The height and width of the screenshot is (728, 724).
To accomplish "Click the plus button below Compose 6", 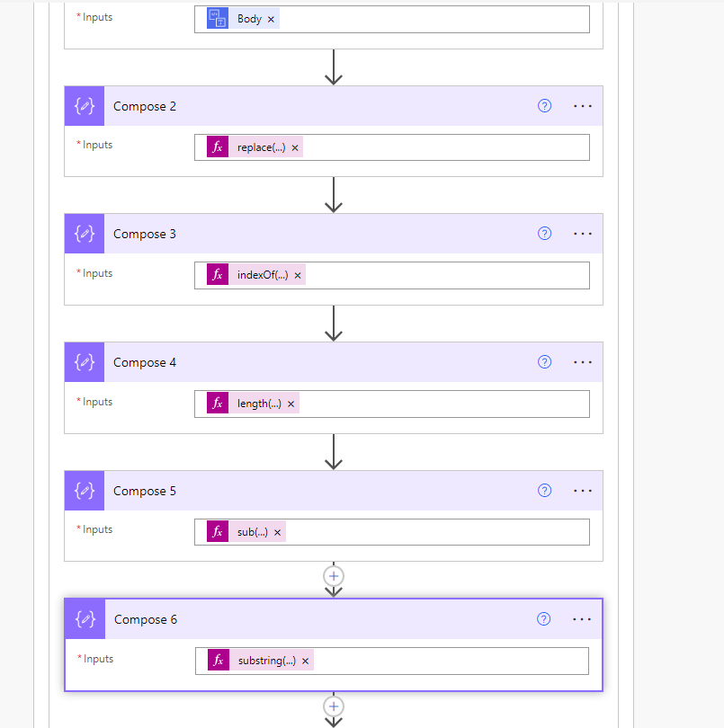I will [334, 706].
